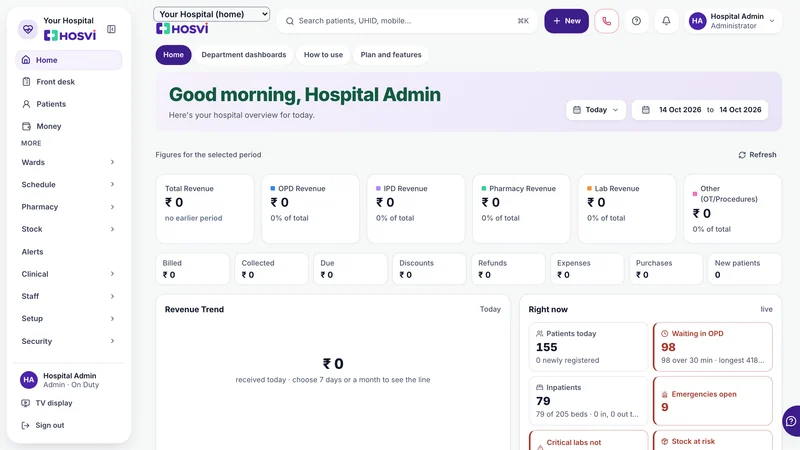Open the Plan and features tab
Viewport: 800px width, 450px height.
point(391,55)
